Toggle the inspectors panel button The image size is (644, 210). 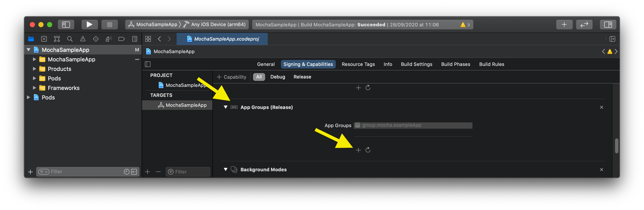pos(608,25)
